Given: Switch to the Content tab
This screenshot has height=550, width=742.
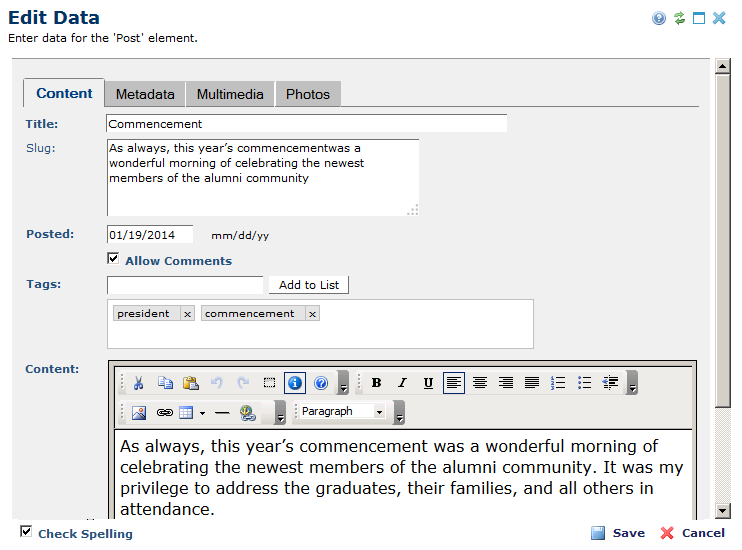Looking at the screenshot, I should click(x=64, y=93).
